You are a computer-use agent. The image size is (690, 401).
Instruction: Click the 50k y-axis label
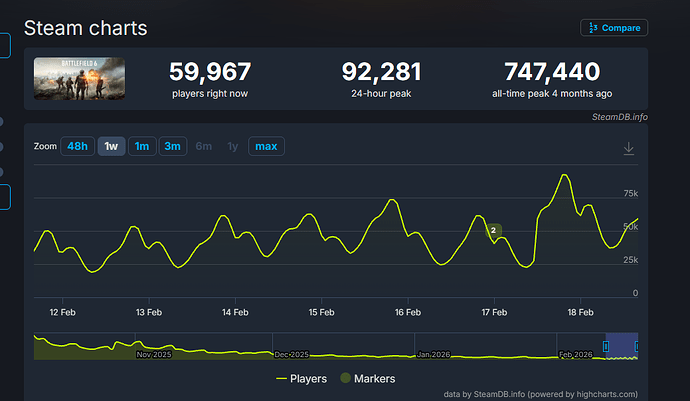click(631, 227)
